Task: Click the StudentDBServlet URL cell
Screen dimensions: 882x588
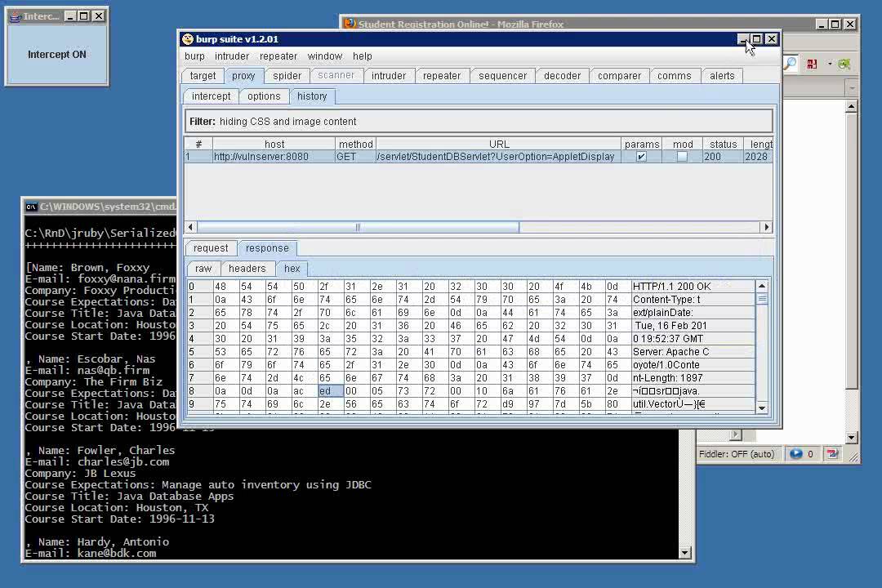Action: [x=498, y=157]
